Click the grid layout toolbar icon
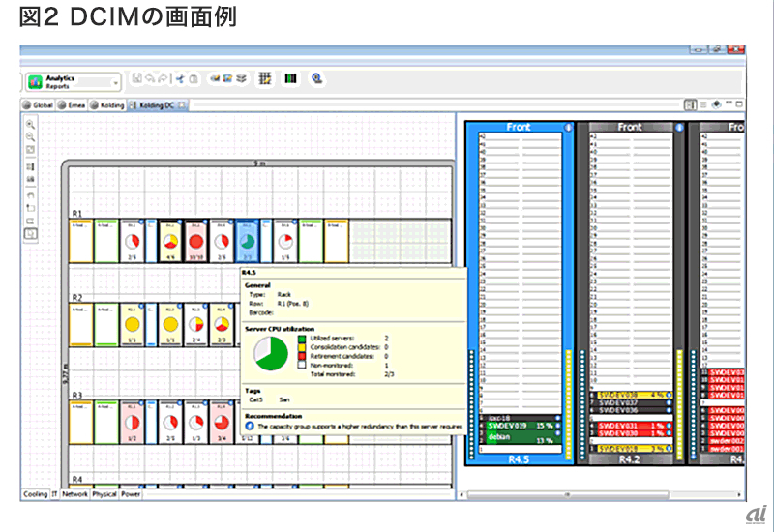The image size is (774, 532). click(266, 80)
